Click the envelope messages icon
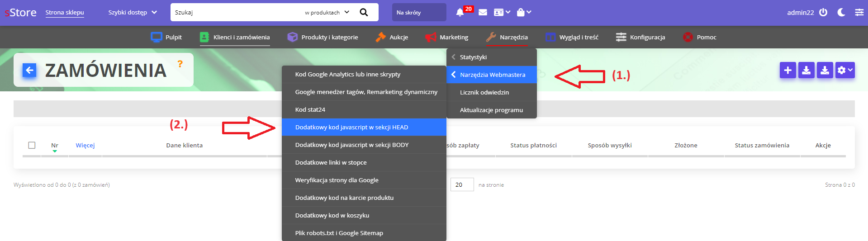Viewport: 868px width, 241px height. click(x=483, y=13)
